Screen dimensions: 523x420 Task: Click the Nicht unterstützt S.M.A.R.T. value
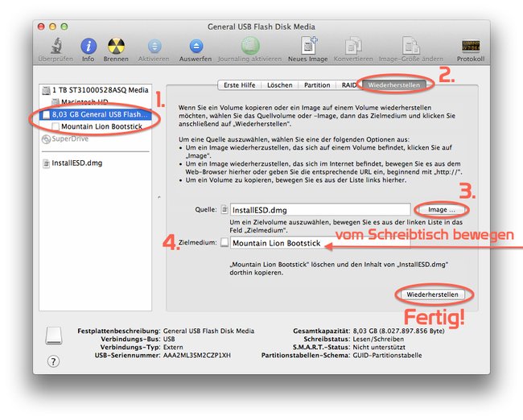(379, 347)
